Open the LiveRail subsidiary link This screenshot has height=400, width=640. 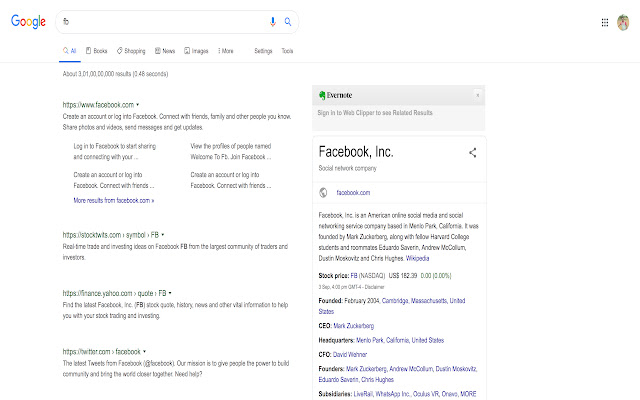[363, 394]
